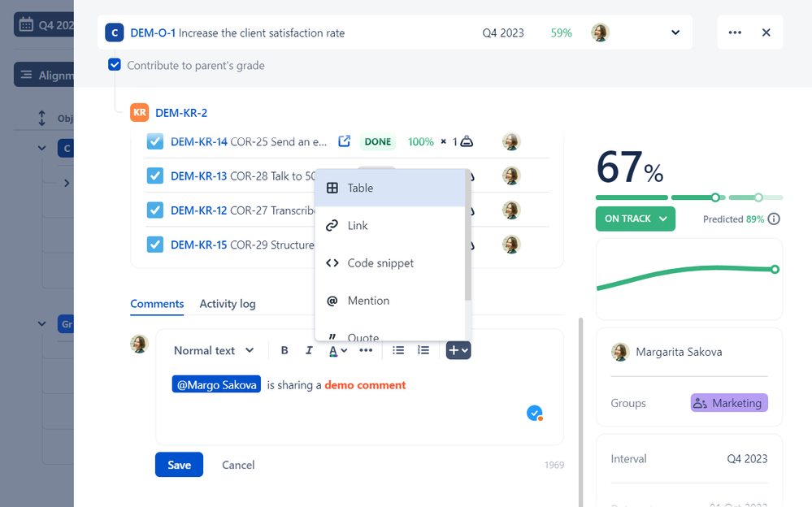
Task: Expand the objective header chevron dropdown
Action: (675, 32)
